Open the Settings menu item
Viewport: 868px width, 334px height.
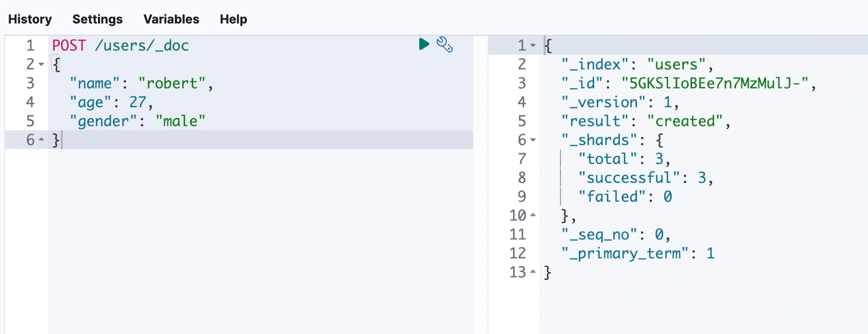point(97,19)
